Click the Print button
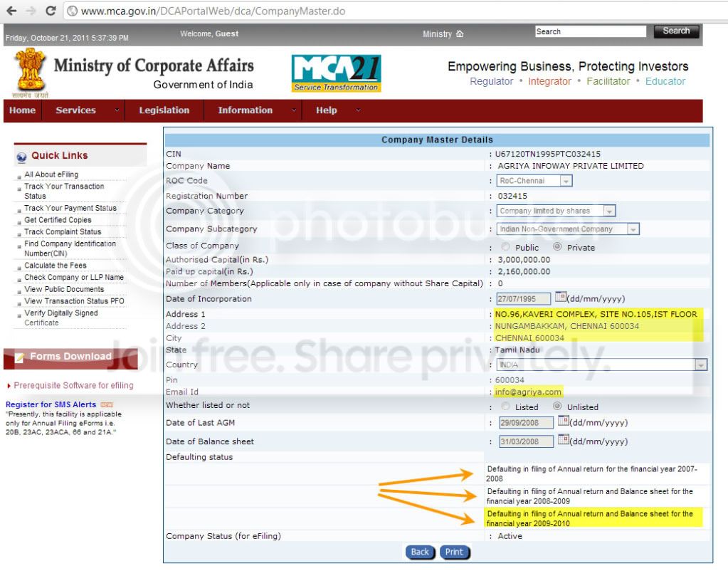 coord(455,552)
